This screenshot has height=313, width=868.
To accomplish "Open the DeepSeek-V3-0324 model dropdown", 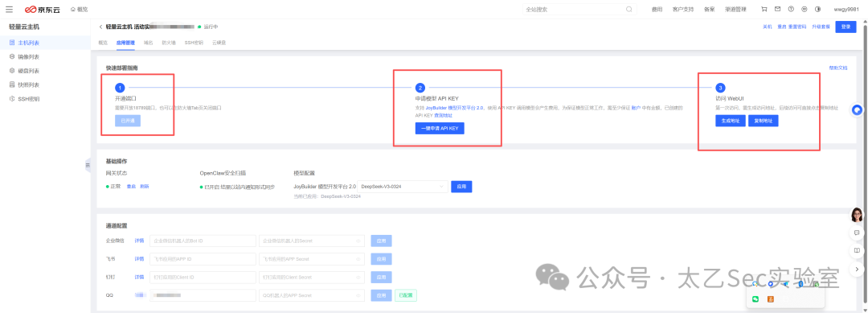I will pyautogui.click(x=403, y=187).
